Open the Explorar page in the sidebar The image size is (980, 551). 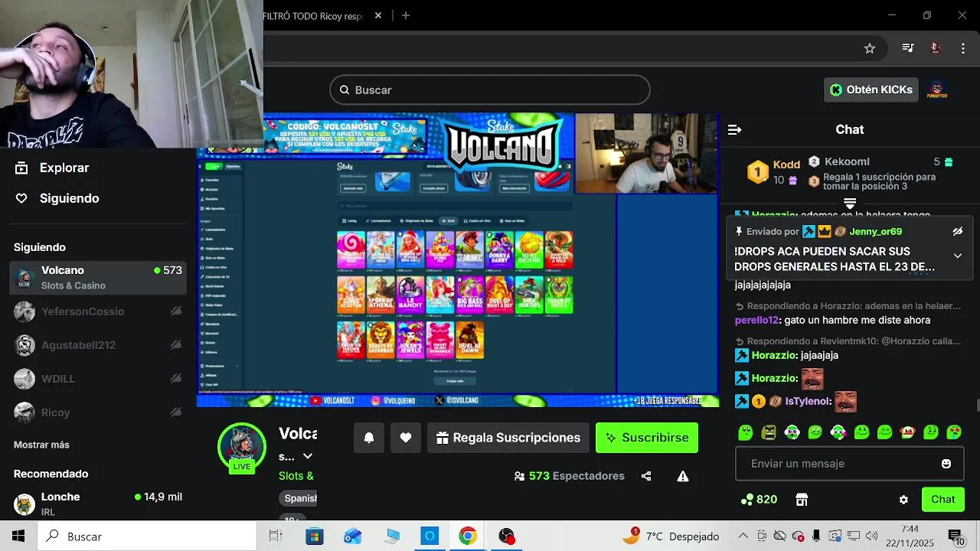point(52,168)
